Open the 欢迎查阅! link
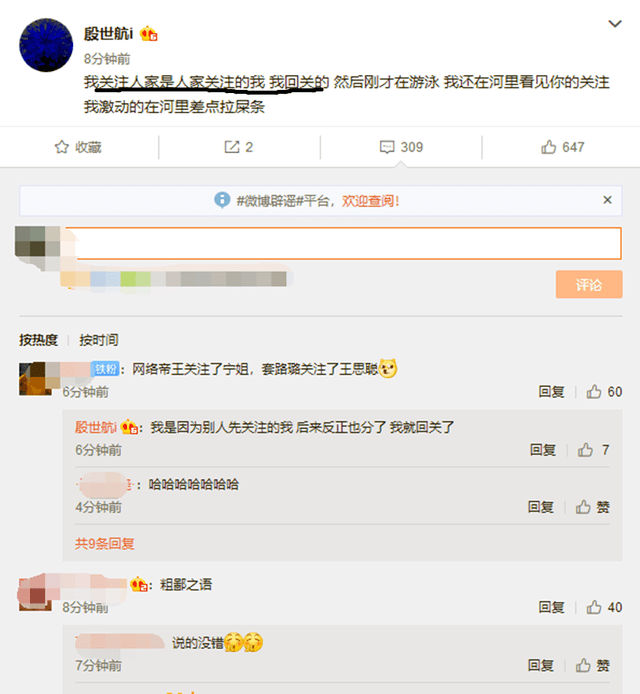640x694 pixels. coord(370,201)
